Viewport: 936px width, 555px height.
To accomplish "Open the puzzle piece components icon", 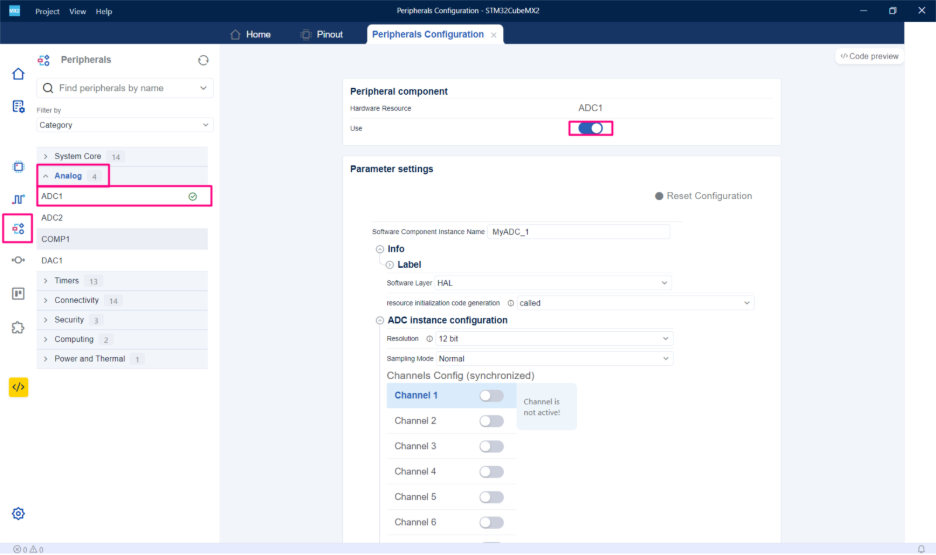I will point(18,328).
